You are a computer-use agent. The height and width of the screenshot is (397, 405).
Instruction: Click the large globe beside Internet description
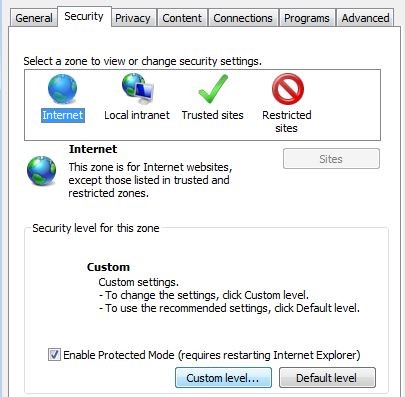(x=42, y=170)
